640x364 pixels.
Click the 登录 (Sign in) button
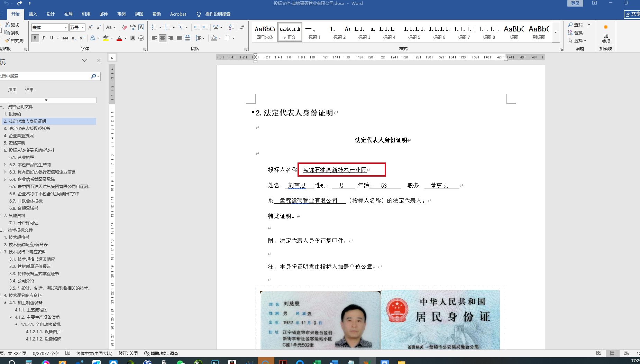[x=575, y=3]
